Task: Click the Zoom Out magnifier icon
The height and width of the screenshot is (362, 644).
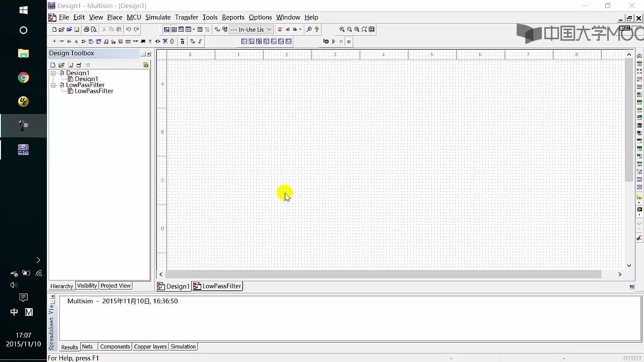Action: click(349, 29)
